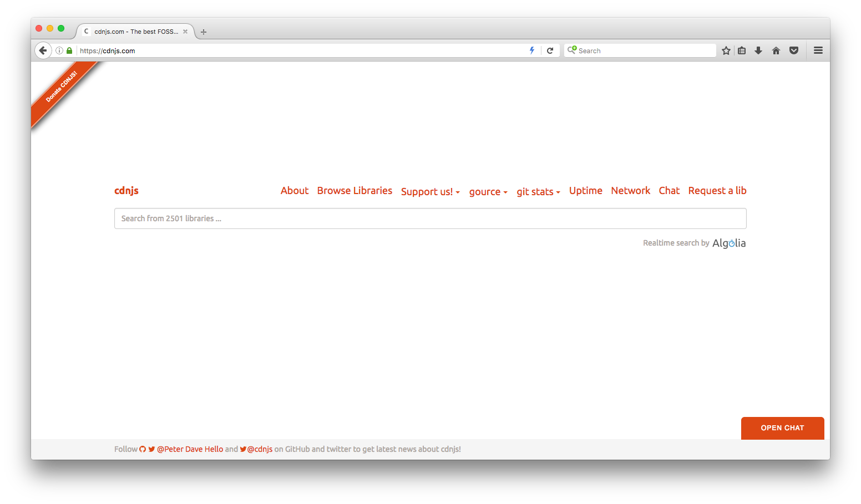861x504 pixels.
Task: Open the GitHub icon in the footer
Action: [143, 449]
